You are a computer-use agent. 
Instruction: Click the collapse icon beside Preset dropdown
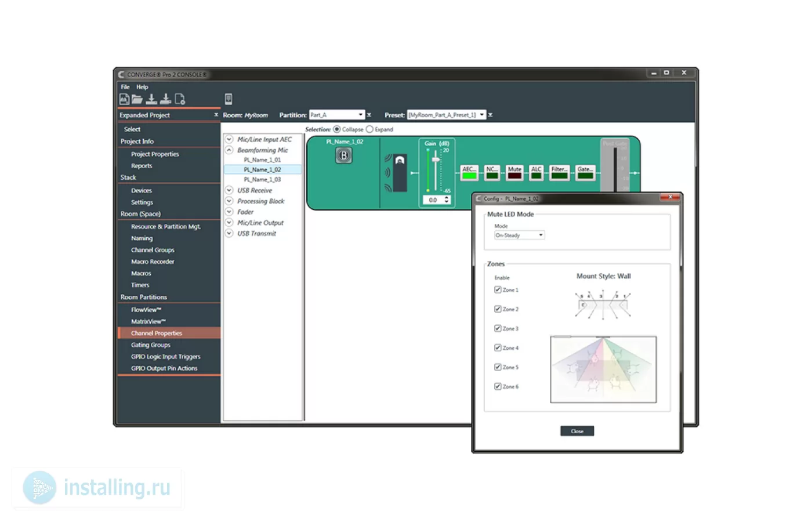(490, 115)
